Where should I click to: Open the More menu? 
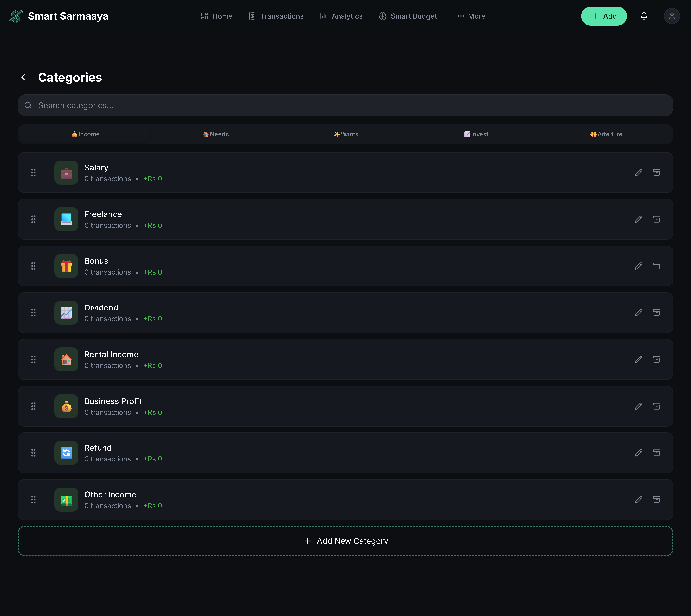pyautogui.click(x=471, y=16)
